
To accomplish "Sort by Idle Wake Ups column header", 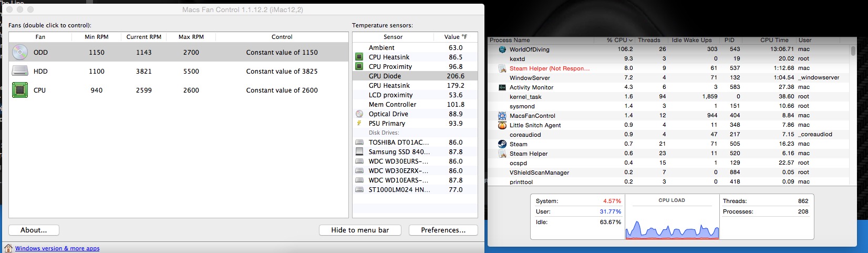I will tap(692, 40).
